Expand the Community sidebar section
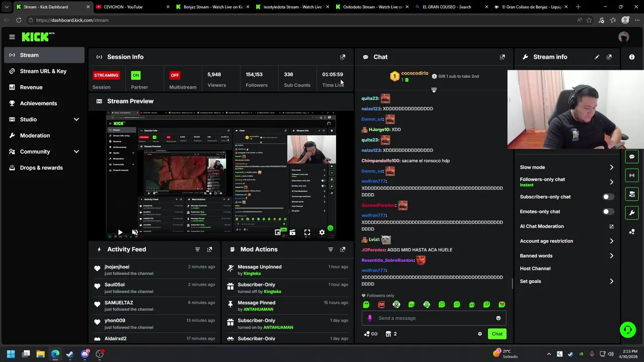The image size is (644, 362). click(x=76, y=151)
